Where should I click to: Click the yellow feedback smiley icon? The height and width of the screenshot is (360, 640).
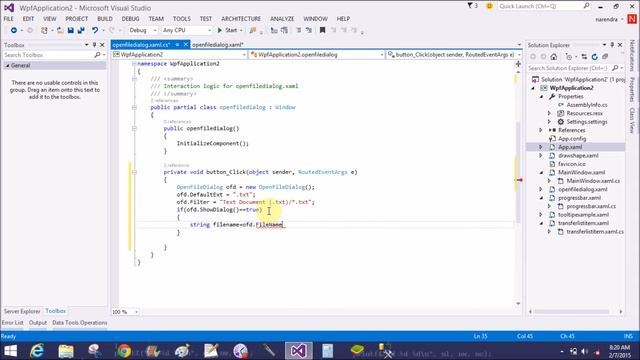pyautogui.click(x=489, y=6)
